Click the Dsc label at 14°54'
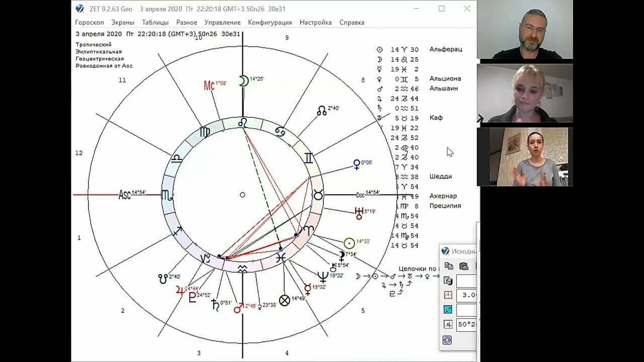 360,195
